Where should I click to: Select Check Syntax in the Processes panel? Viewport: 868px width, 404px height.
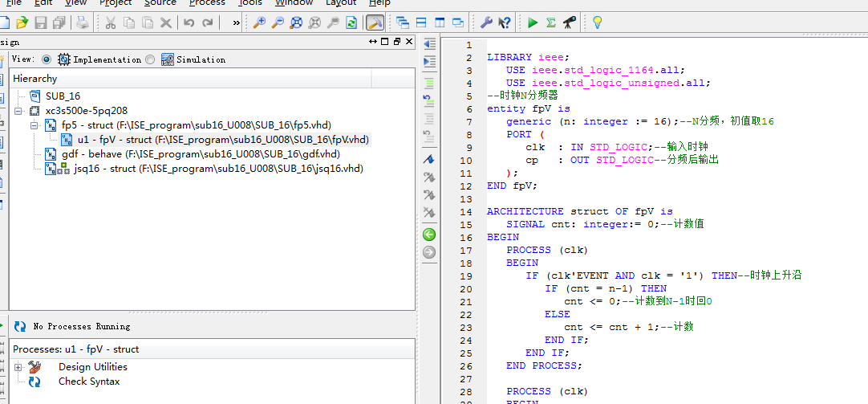(88, 382)
